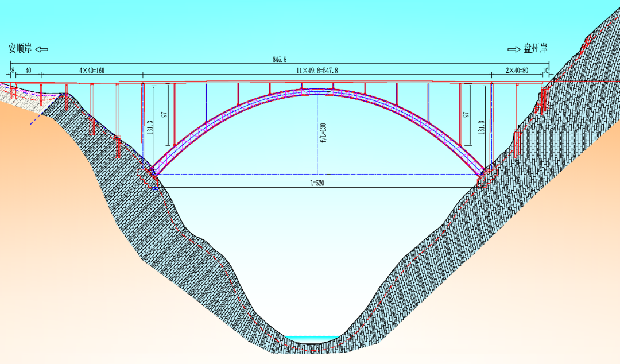Click the 40 dimension at far left
620x364 pixels.
click(x=28, y=70)
